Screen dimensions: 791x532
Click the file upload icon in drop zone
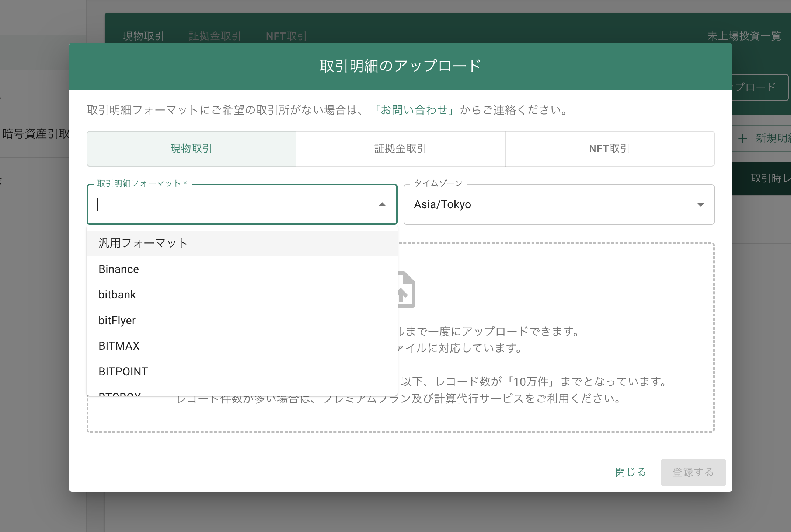pyautogui.click(x=406, y=290)
